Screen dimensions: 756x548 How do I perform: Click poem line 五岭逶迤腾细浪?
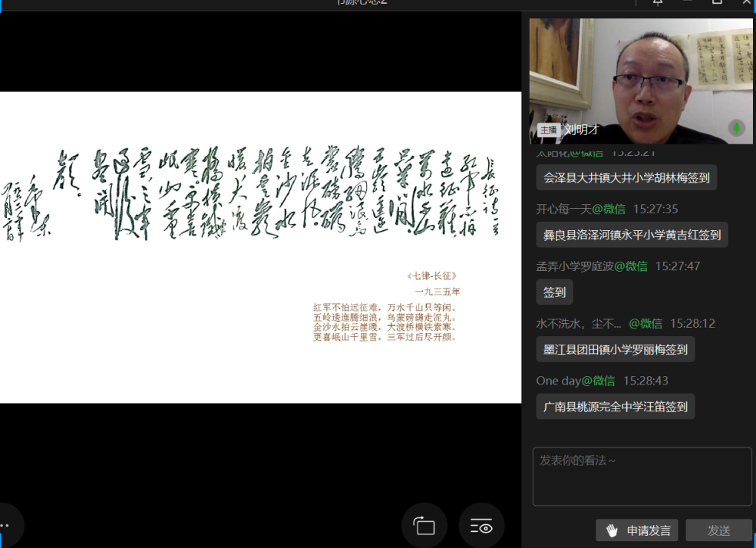[x=346, y=318]
